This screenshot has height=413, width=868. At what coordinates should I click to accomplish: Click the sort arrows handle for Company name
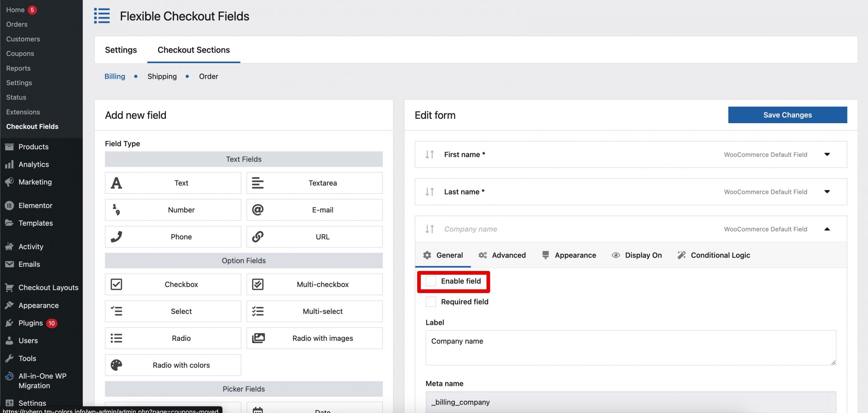tap(430, 229)
